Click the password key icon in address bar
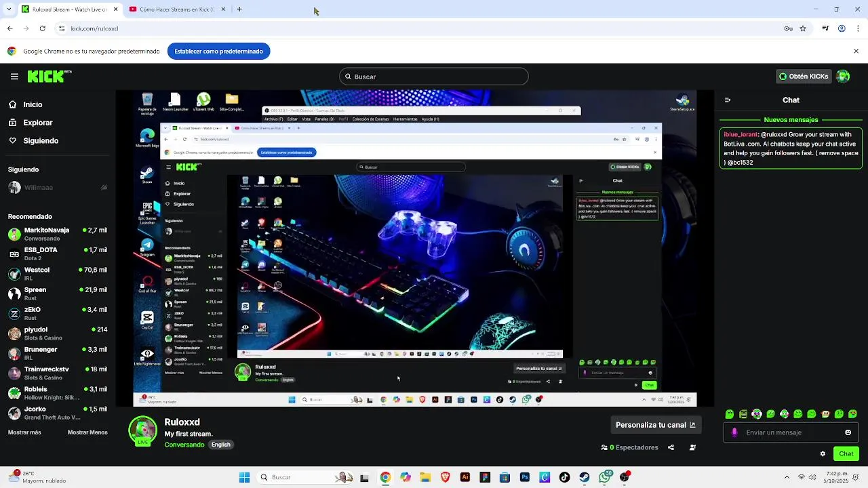Image resolution: width=868 pixels, height=488 pixels. (x=788, y=28)
